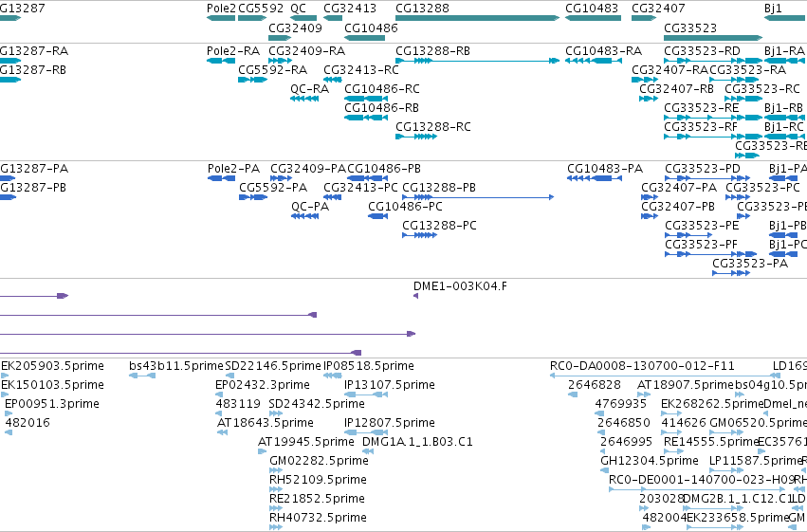807x532 pixels.
Task: Click the IP08518.5prime EST label
Action: 369,366
